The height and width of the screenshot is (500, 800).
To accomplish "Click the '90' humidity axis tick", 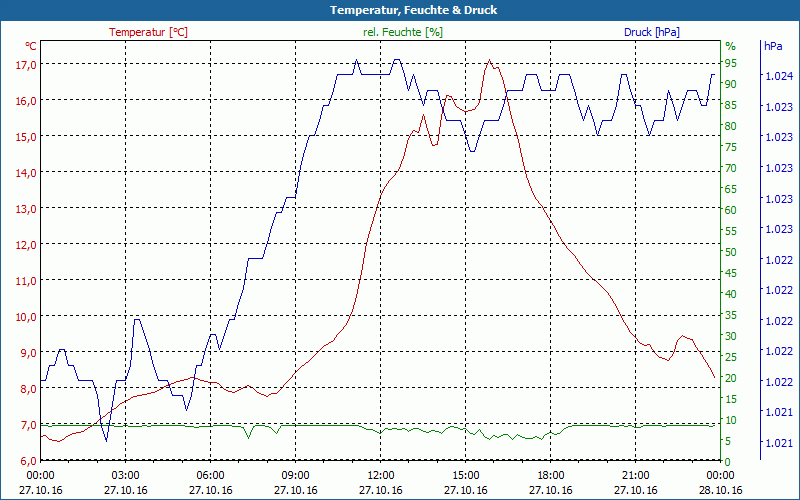I will [731, 85].
